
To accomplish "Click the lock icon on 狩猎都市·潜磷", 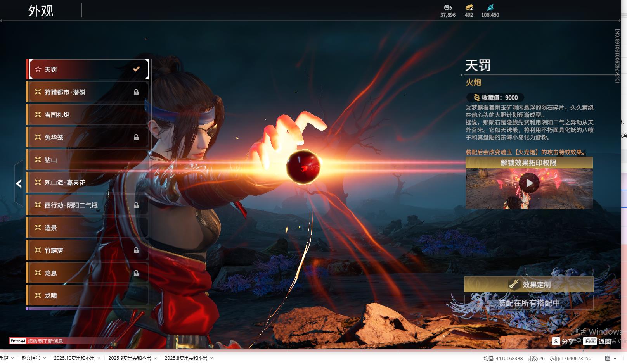I will coord(136,92).
